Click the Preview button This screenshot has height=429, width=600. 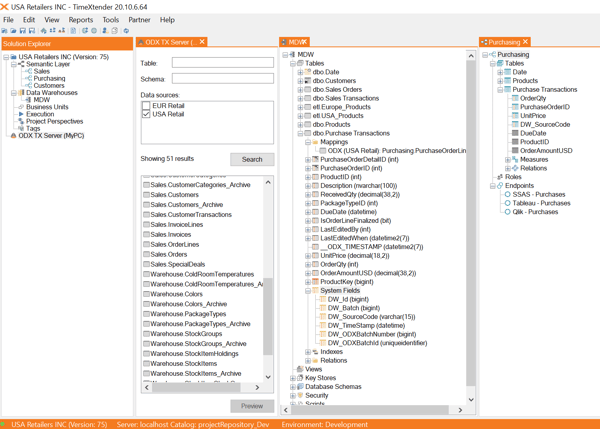coord(252,406)
